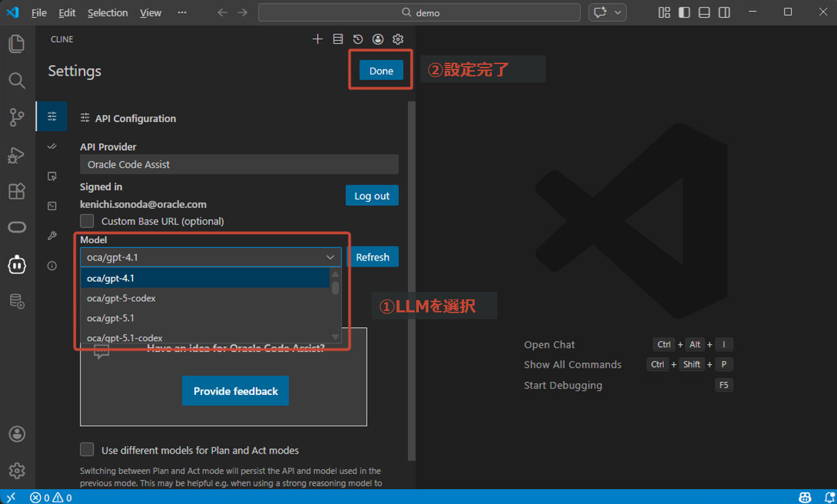
Task: Open the File menu
Action: 39,12
